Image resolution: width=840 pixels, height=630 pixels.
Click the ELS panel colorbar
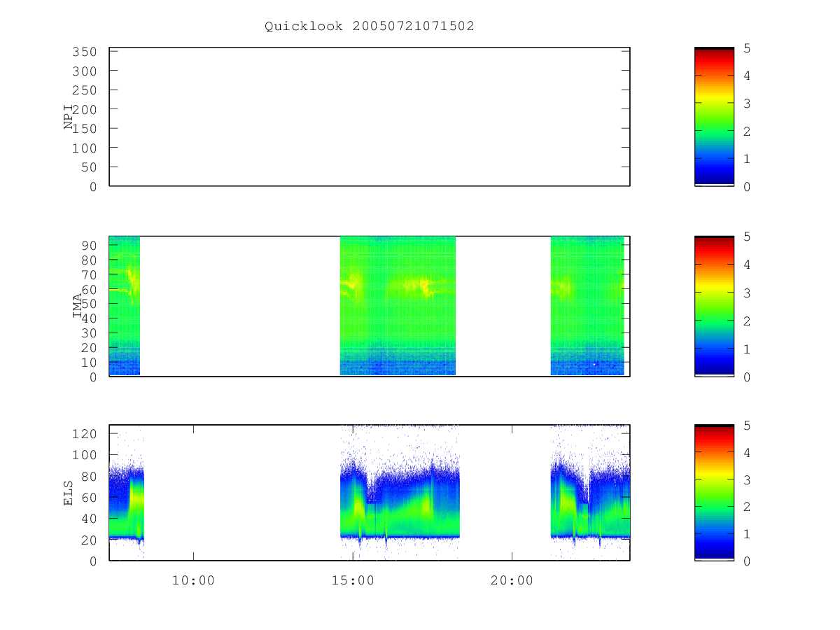click(714, 493)
